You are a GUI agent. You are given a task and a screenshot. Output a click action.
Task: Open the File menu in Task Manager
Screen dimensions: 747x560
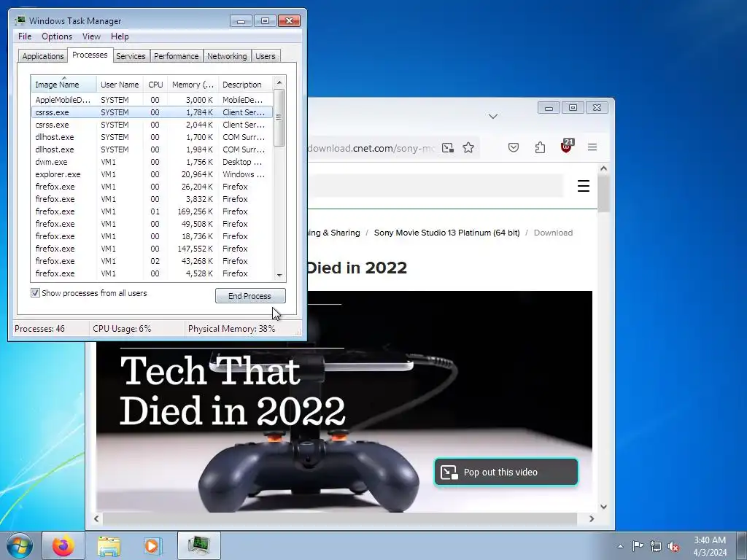point(25,36)
